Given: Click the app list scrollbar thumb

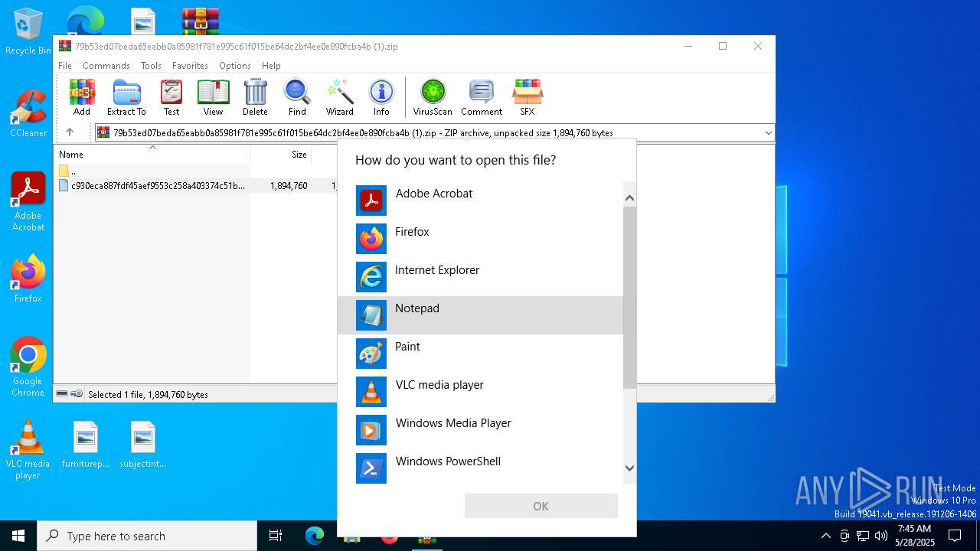Looking at the screenshot, I should [x=629, y=297].
